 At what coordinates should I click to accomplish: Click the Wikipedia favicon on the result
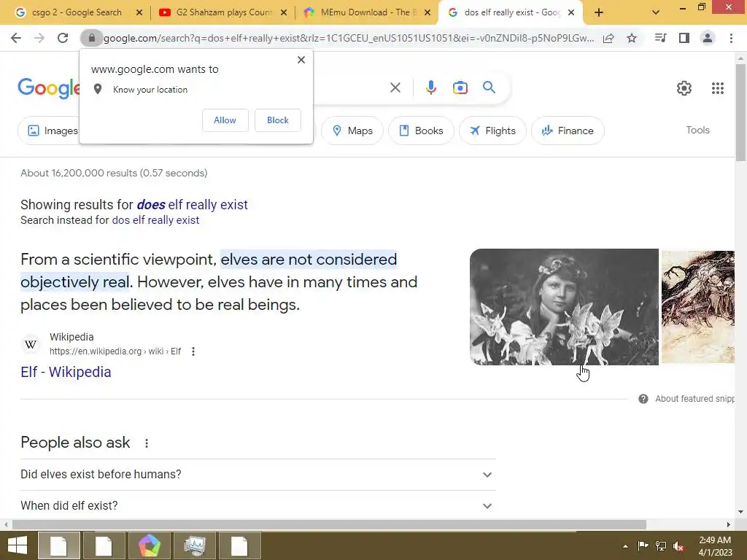pyautogui.click(x=31, y=344)
